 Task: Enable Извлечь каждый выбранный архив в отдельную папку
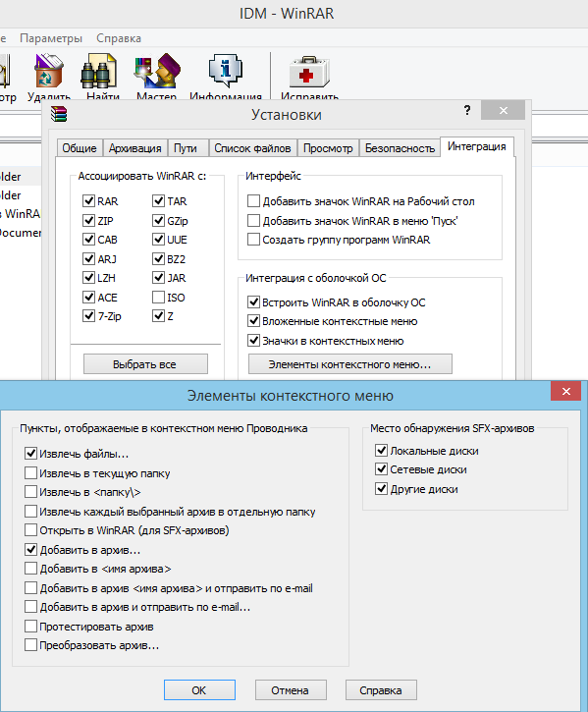point(30,512)
